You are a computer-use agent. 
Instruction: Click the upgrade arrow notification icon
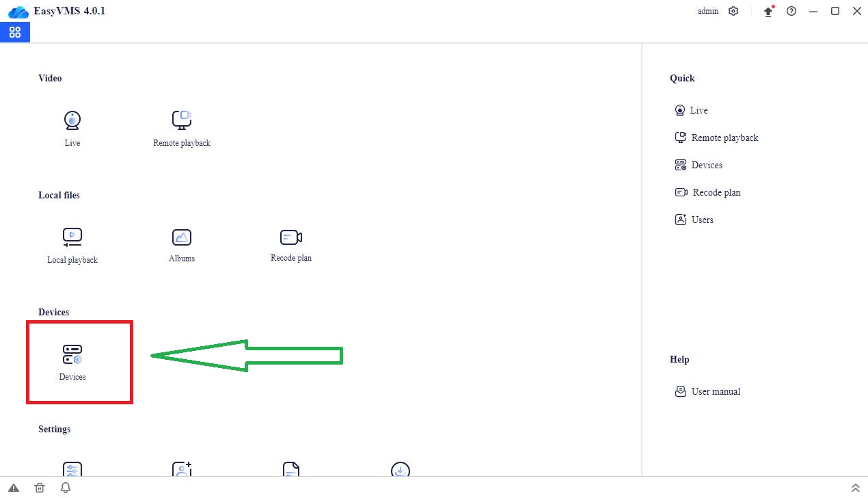pos(768,12)
